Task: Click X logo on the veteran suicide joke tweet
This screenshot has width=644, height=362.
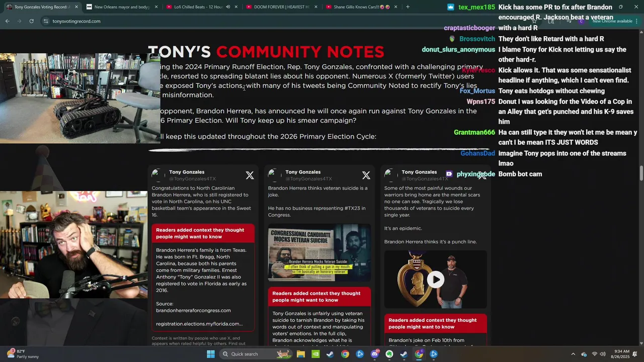Action: pos(366,175)
